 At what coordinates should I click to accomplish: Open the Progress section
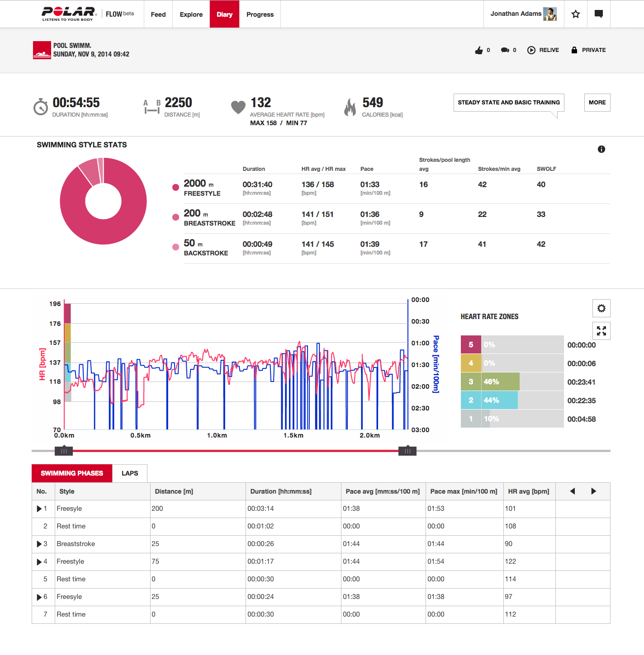coord(260,14)
